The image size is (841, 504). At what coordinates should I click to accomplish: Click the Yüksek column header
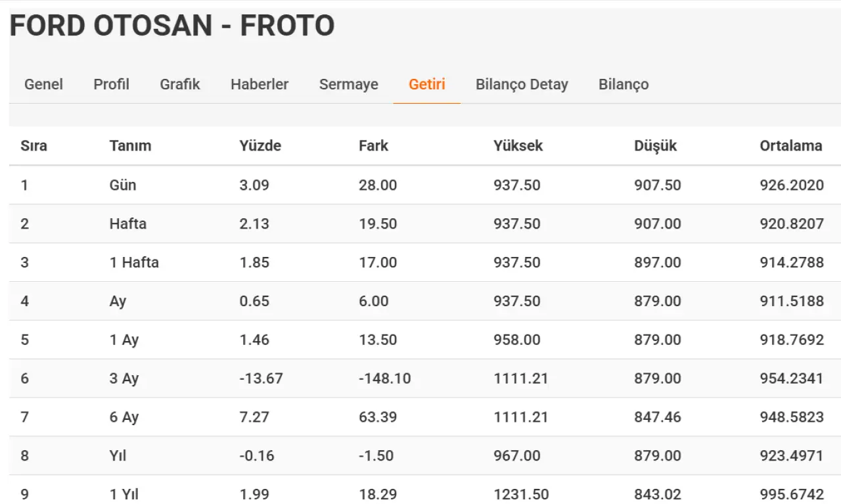coord(518,146)
